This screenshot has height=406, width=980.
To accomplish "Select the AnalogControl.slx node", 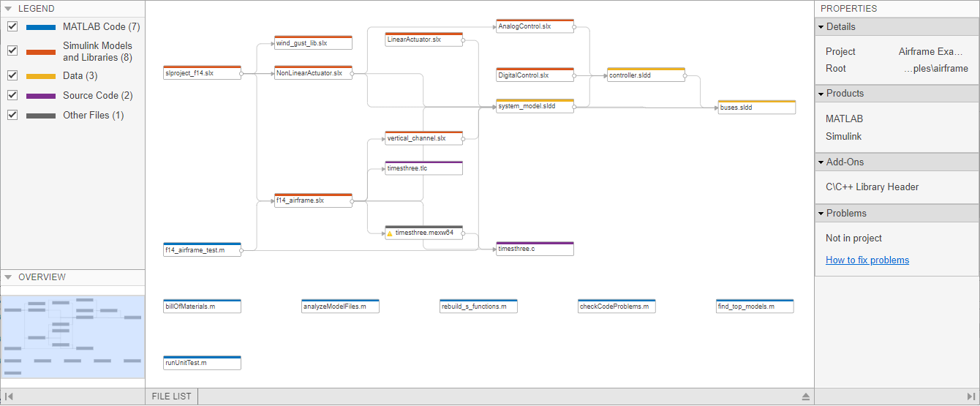I will 535,26.
